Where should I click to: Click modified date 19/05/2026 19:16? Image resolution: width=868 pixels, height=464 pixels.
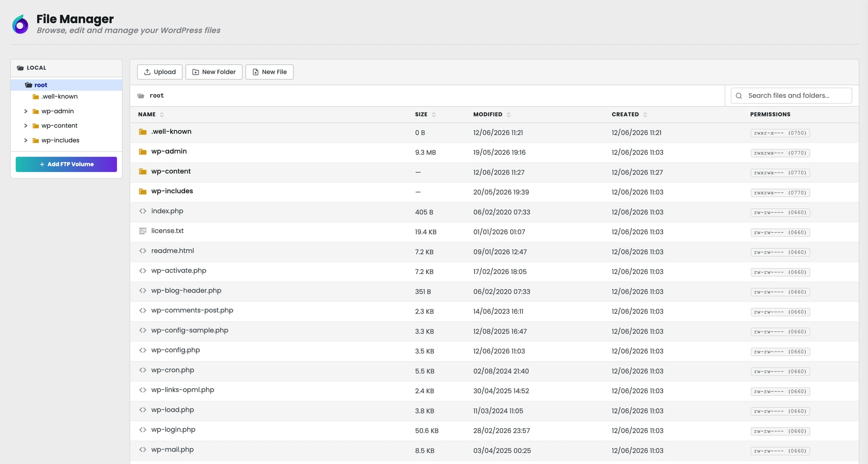tap(499, 152)
